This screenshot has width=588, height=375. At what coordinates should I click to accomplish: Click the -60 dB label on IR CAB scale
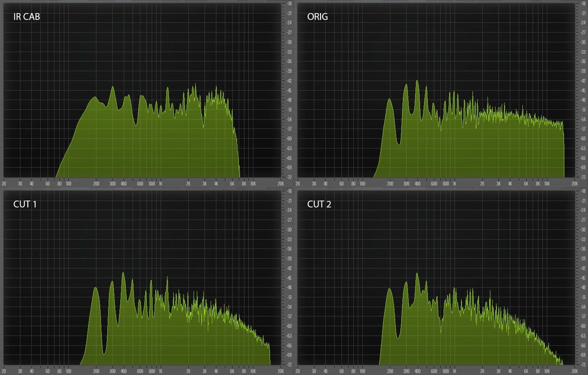(x=289, y=138)
